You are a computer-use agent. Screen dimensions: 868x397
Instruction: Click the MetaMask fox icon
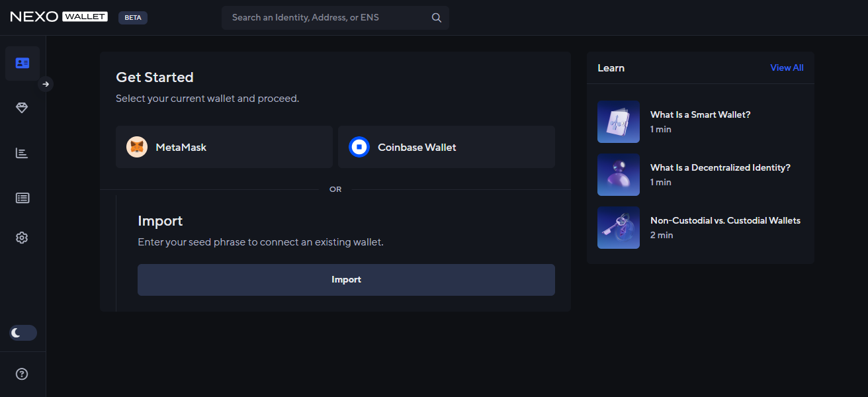(137, 146)
